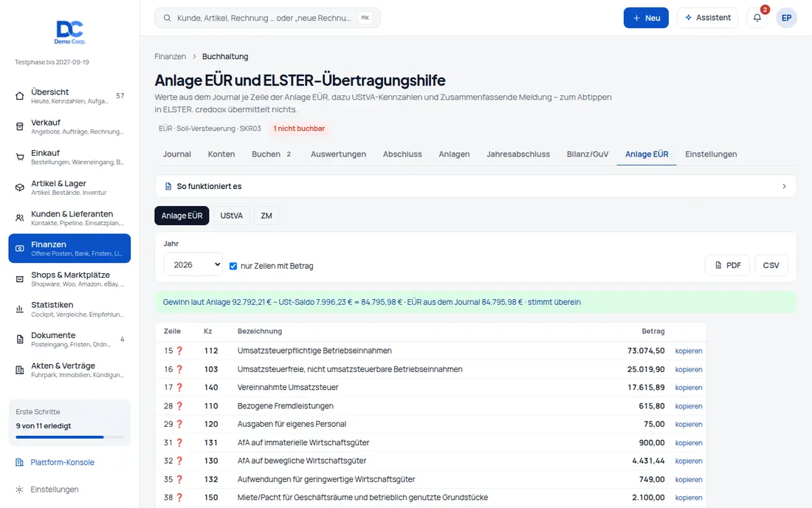Click Ausgaben für eigenes Personal row text
The image size is (812, 508).
pos(292,424)
